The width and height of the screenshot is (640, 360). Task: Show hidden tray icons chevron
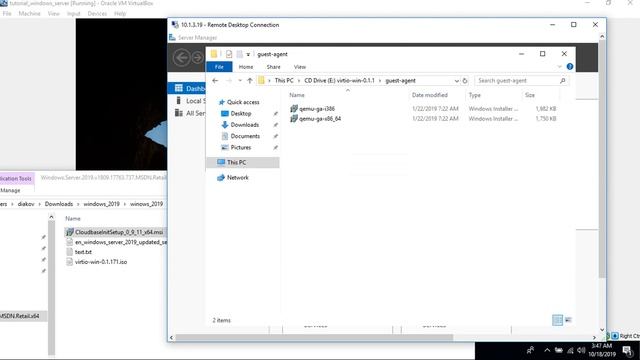point(547,350)
